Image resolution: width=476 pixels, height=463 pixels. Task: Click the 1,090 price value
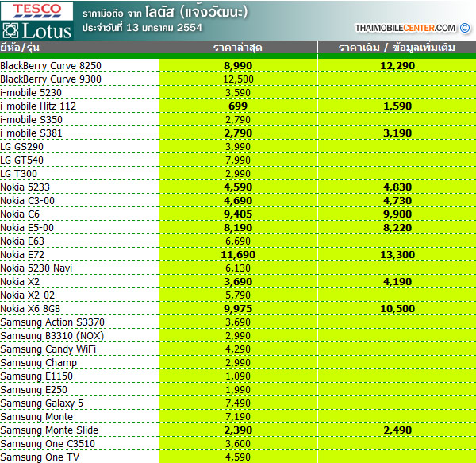[238, 376]
